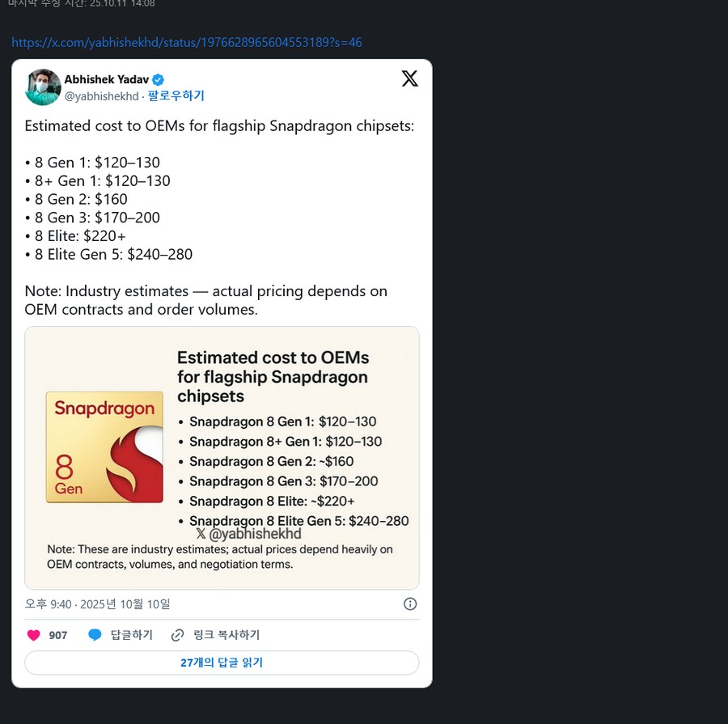Click the 907 likes count

coord(58,635)
